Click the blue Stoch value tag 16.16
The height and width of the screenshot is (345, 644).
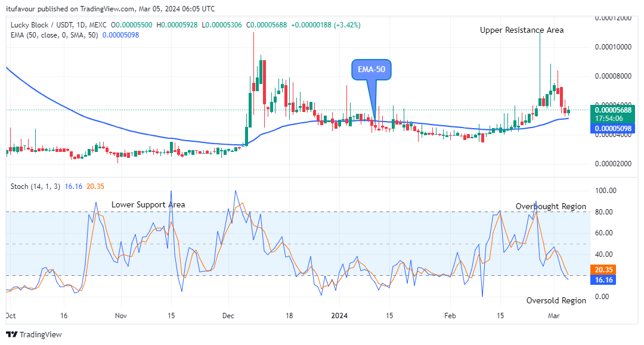(x=603, y=280)
